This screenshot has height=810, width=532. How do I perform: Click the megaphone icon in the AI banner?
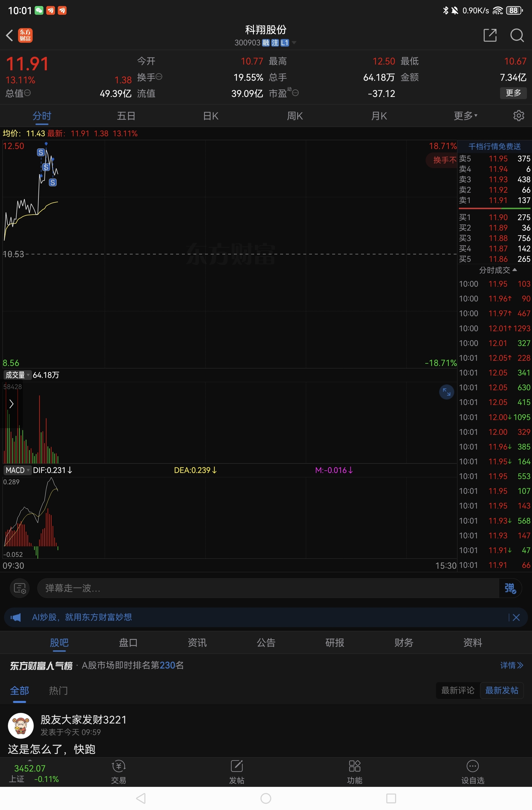pyautogui.click(x=16, y=617)
